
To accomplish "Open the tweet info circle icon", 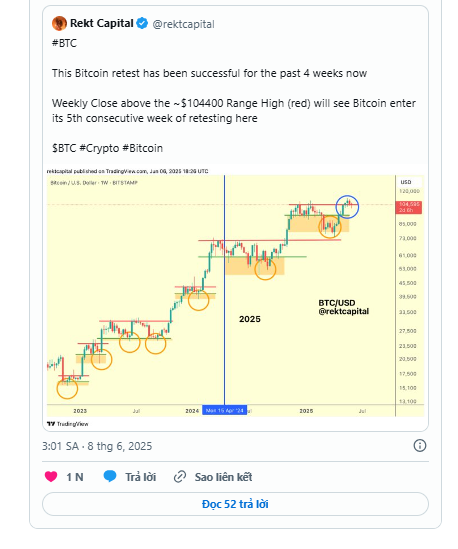I will [420, 446].
